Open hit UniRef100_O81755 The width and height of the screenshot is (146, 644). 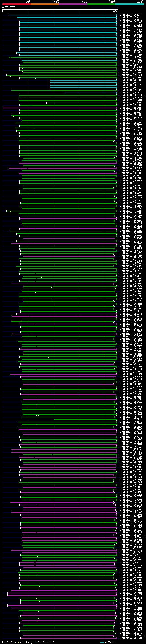(x=131, y=188)
